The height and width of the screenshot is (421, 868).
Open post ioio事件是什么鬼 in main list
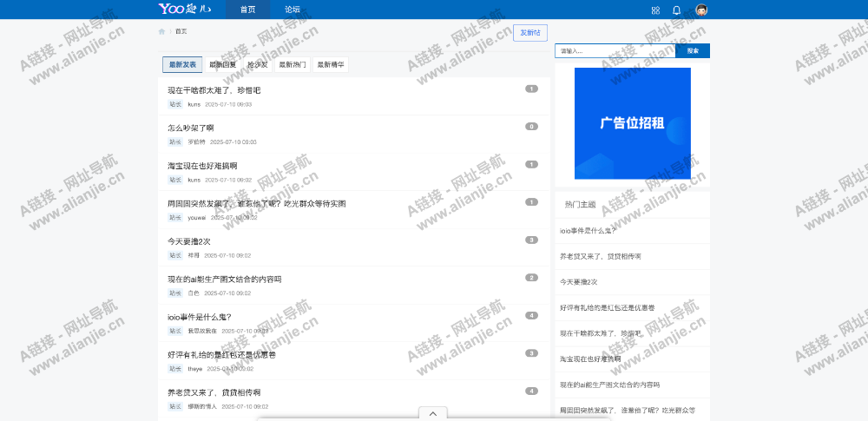click(x=200, y=317)
